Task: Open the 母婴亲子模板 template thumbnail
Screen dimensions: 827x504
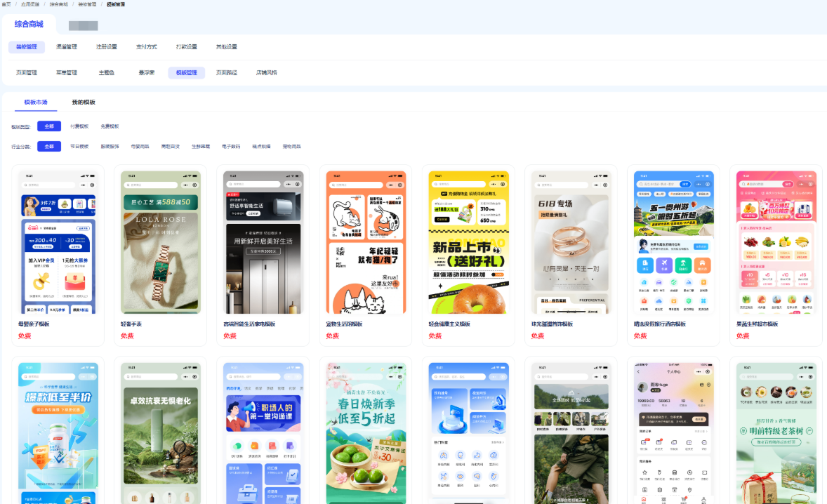Action: 58,242
